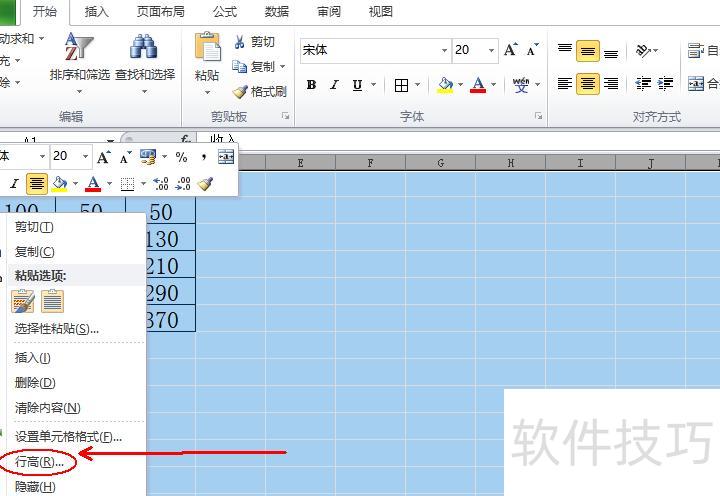Open mini toolbar font size dropdown
This screenshot has width=720, height=496.
pos(85,157)
